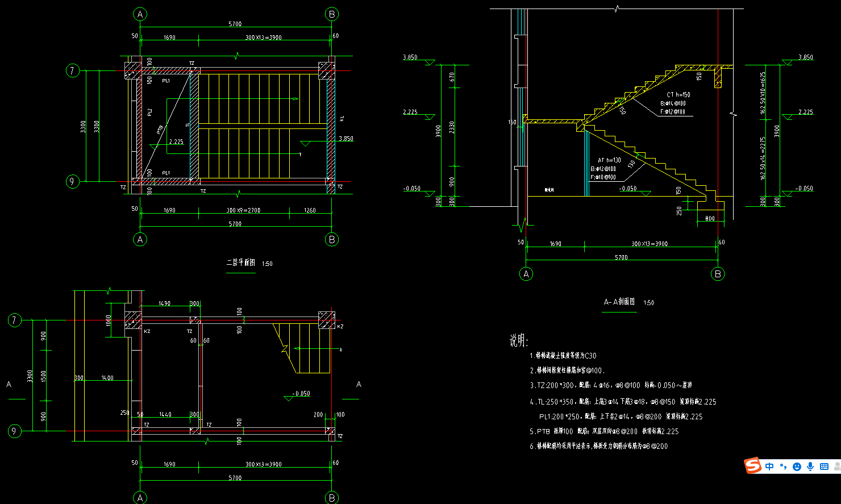The height and width of the screenshot is (504, 841).
Task: Open the Sogou soft keyboard icon
Action: click(824, 466)
